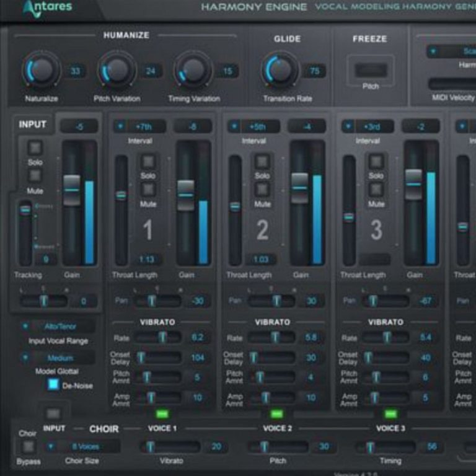The height and width of the screenshot is (476, 476).
Task: Click Voice 2 Pitch Amnt slider
Action: click(271, 377)
